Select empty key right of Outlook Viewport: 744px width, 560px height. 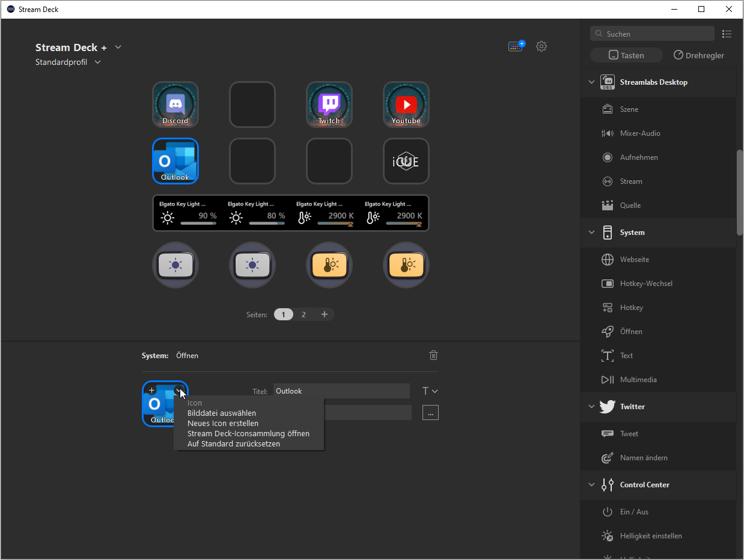tap(252, 161)
